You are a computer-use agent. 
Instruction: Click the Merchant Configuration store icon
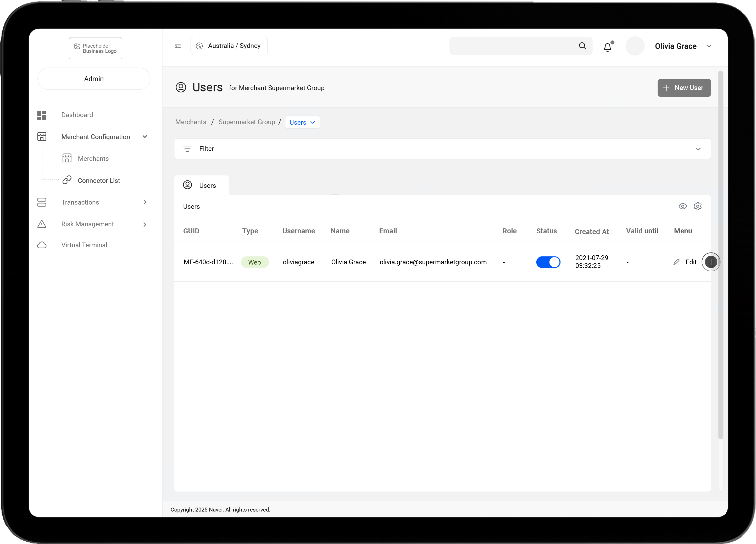pyautogui.click(x=42, y=136)
